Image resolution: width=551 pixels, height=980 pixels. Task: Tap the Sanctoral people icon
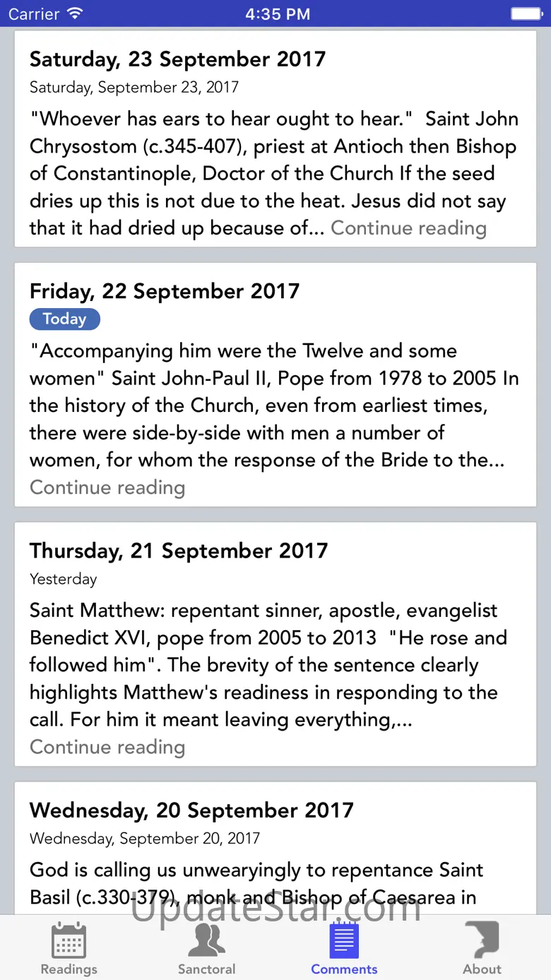tap(206, 940)
